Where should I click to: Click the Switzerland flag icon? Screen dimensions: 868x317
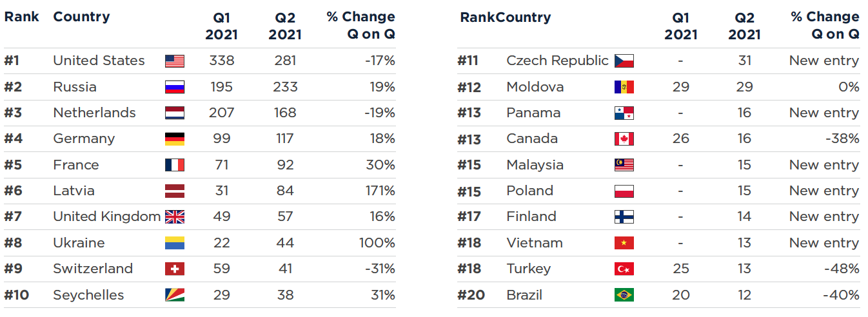tap(175, 269)
